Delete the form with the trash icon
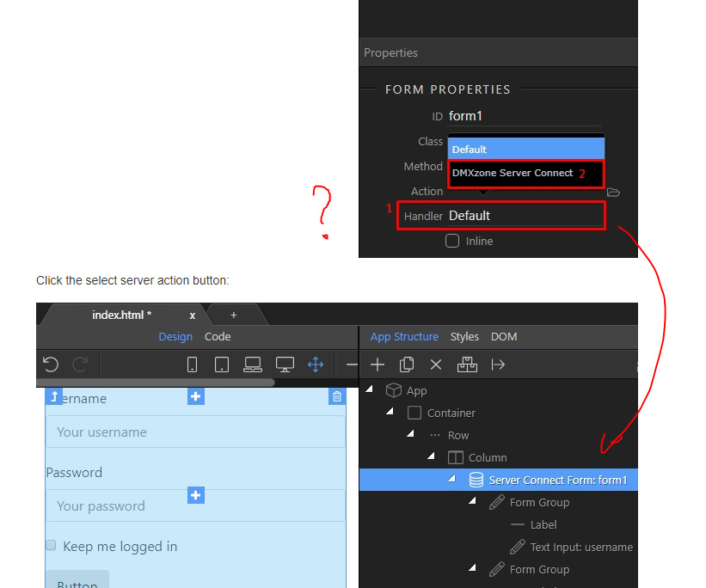This screenshot has height=588, width=706. pyautogui.click(x=337, y=396)
